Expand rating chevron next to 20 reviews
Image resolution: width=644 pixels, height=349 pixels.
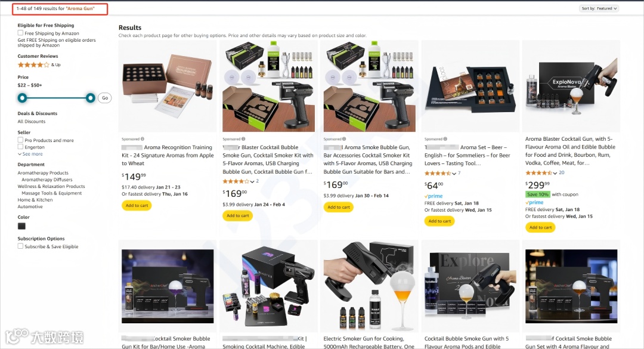[x=555, y=173]
